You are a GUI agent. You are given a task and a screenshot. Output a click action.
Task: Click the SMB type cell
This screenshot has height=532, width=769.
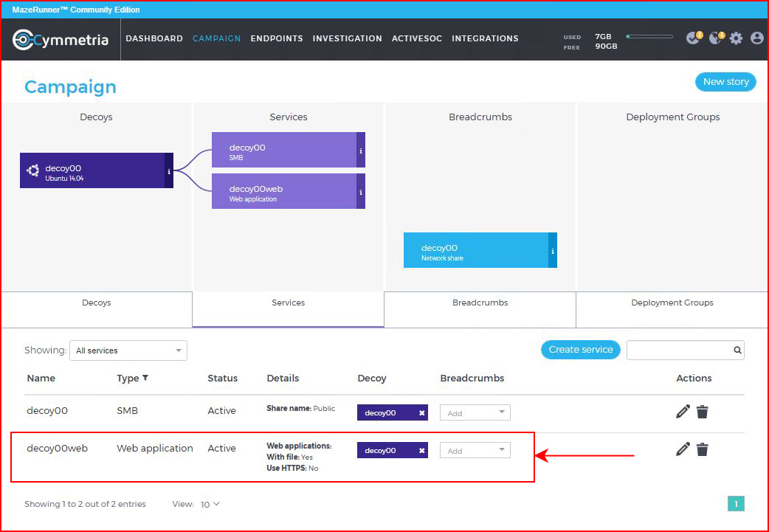click(128, 411)
